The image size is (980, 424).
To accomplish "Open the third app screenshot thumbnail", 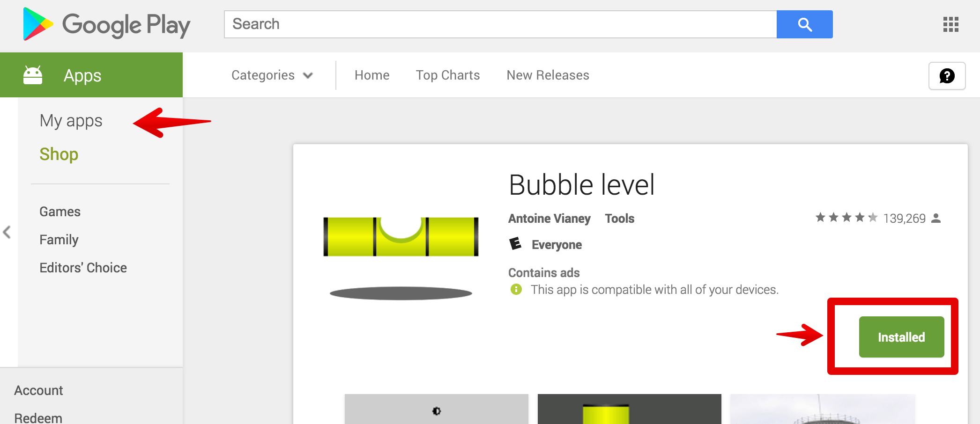I will pos(823,409).
